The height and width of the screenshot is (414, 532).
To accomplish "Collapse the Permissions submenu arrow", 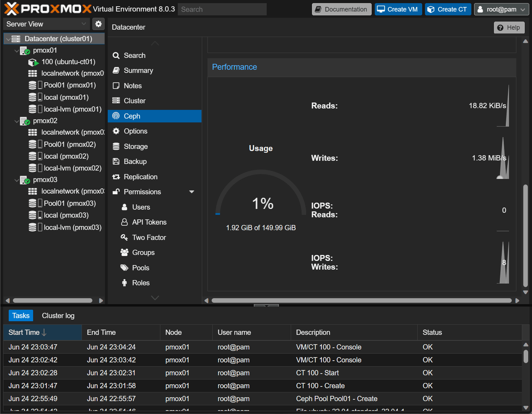I will point(191,192).
